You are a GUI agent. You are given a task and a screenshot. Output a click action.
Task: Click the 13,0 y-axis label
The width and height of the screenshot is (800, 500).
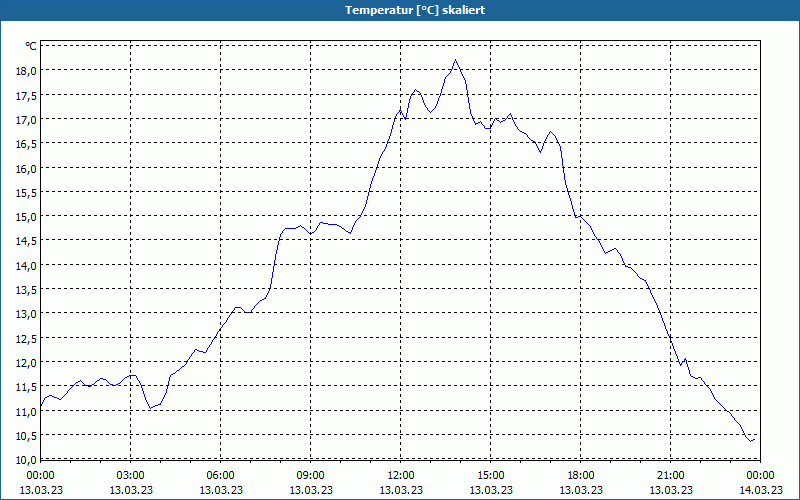coord(26,314)
